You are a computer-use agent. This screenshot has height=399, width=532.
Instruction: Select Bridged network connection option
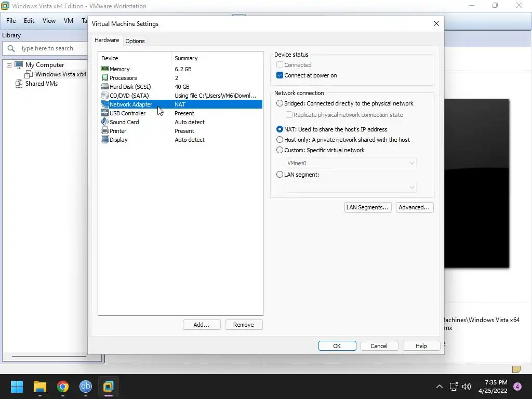[280, 103]
